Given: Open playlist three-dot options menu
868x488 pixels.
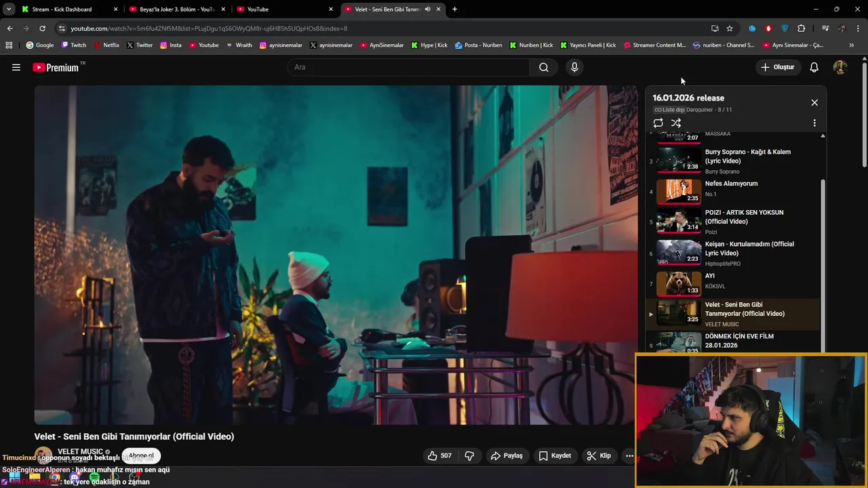Looking at the screenshot, I should coord(814,123).
